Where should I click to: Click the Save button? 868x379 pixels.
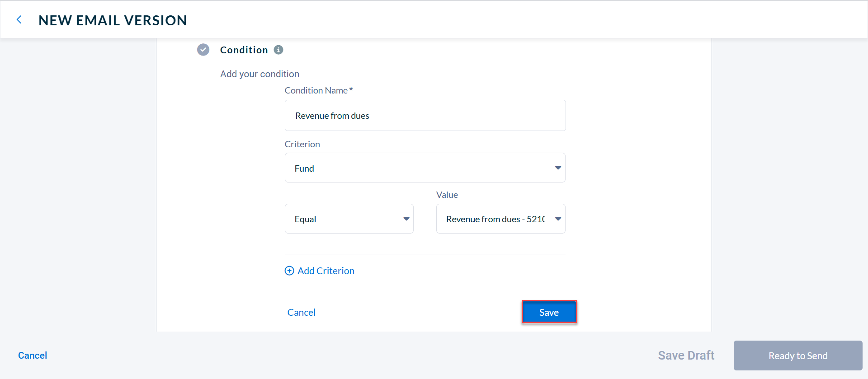(549, 312)
